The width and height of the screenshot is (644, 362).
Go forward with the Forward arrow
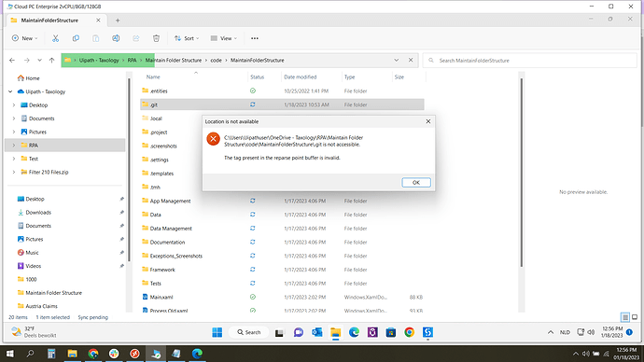[27, 61]
